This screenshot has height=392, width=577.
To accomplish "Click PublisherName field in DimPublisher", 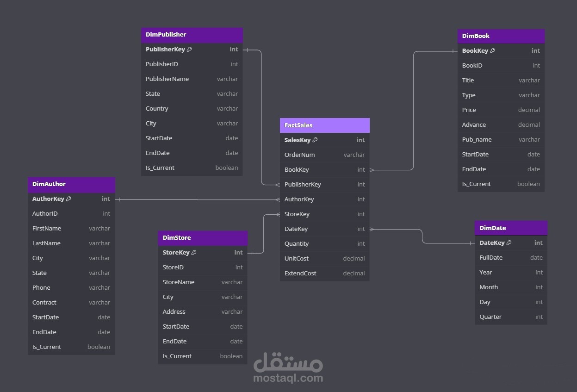I will click(x=192, y=79).
